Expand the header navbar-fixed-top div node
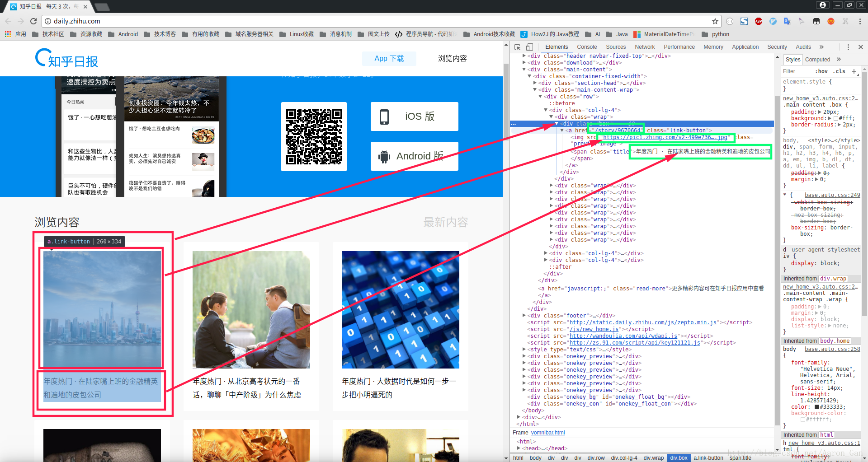Image resolution: width=868 pixels, height=462 pixels. [524, 56]
